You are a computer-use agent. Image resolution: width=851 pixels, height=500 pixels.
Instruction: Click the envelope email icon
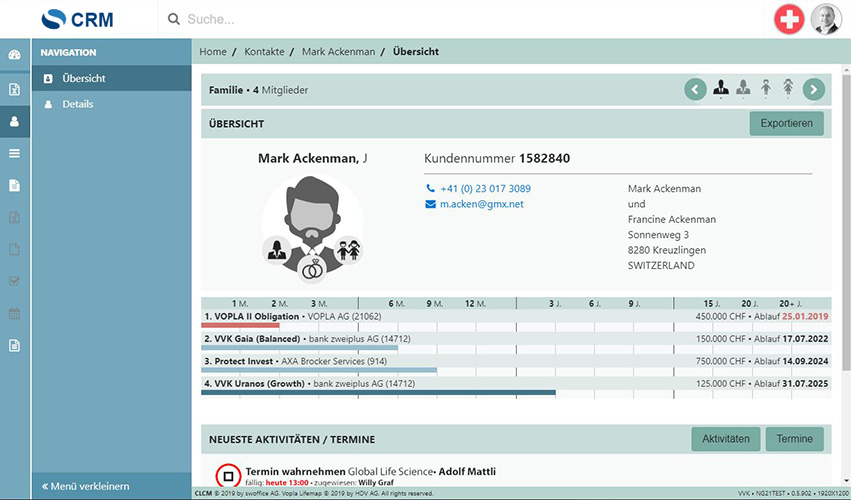coord(430,204)
